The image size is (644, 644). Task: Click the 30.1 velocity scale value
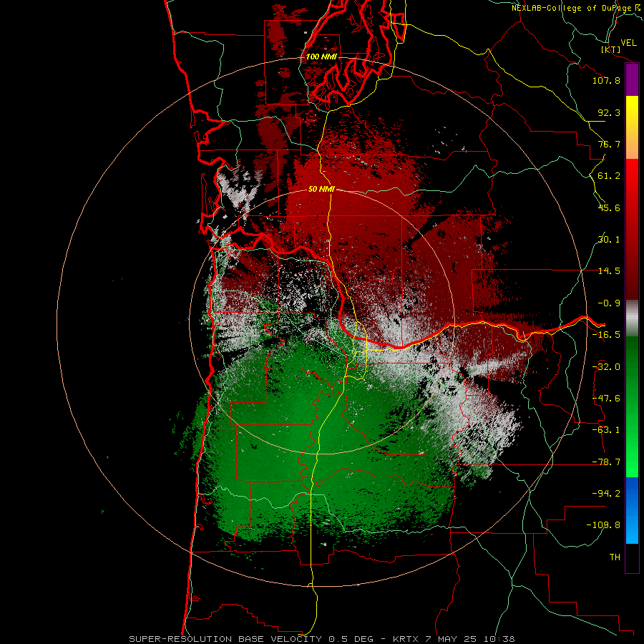[609, 240]
